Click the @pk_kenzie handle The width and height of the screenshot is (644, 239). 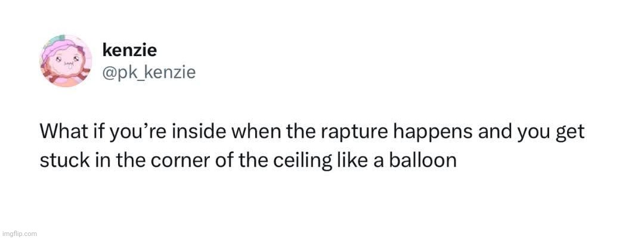[148, 72]
